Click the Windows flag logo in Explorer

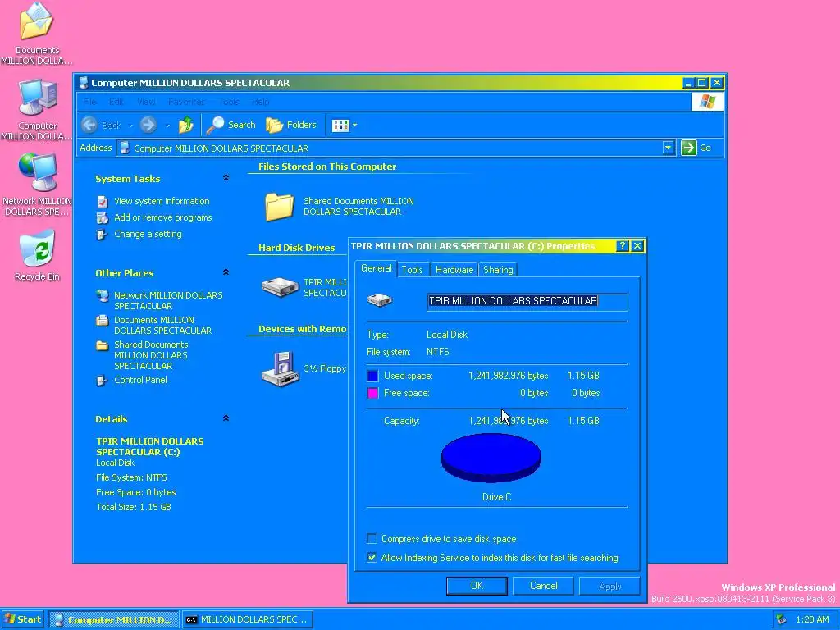click(x=707, y=102)
